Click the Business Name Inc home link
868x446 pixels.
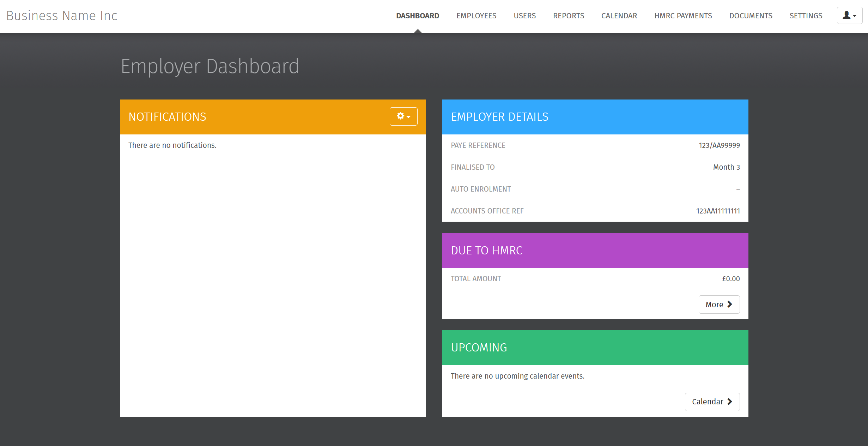click(62, 16)
